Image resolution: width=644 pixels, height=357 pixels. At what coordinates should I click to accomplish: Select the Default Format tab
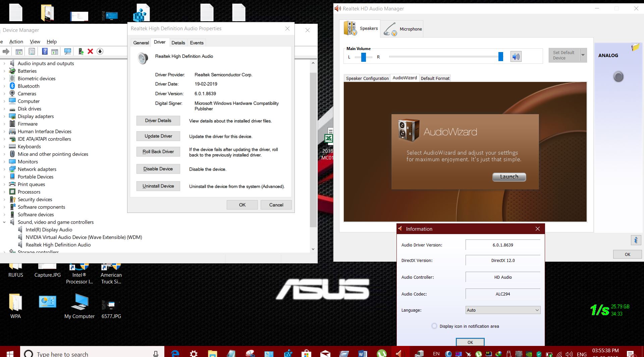[435, 78]
